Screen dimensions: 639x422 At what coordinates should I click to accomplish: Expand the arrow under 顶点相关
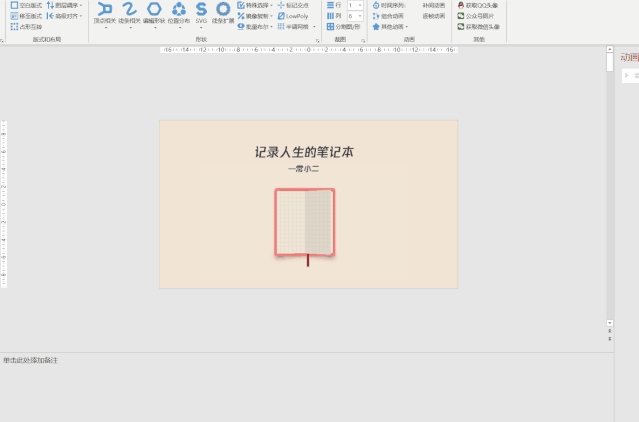pos(106,28)
